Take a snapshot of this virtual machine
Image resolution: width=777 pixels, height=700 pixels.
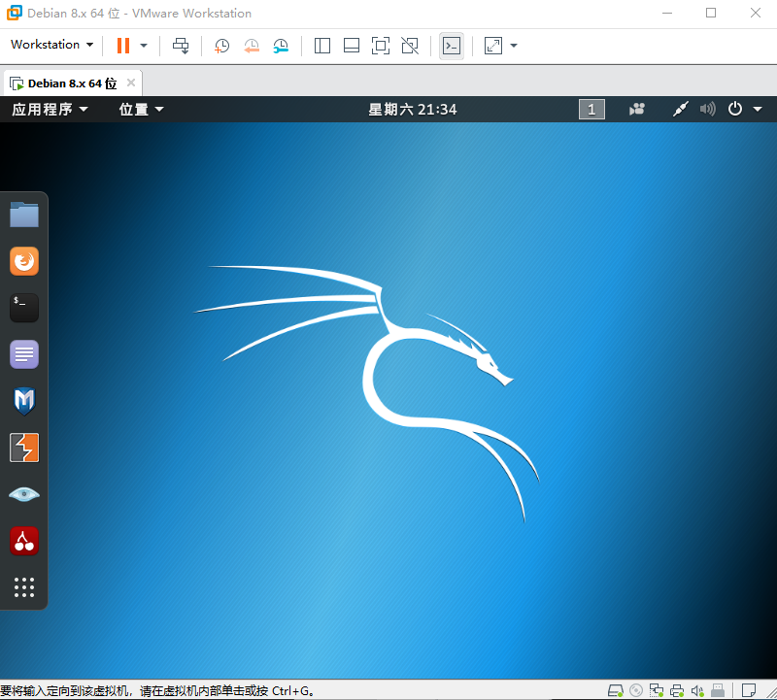tap(221, 46)
